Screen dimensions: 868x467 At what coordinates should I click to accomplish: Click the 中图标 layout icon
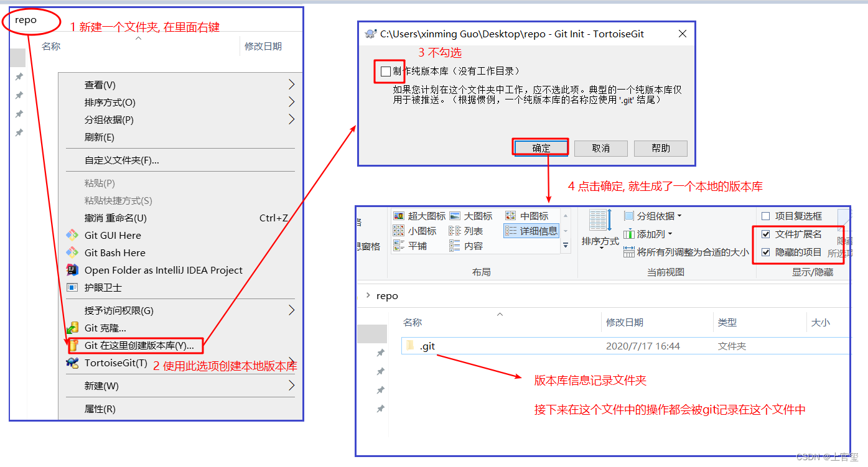tap(511, 216)
